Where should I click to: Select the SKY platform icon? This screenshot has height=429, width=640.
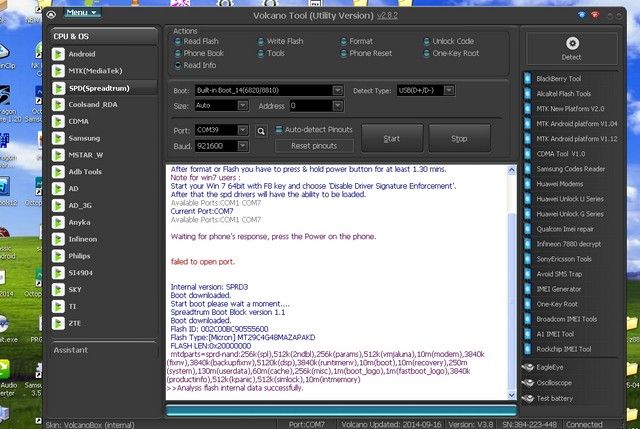coord(58,290)
